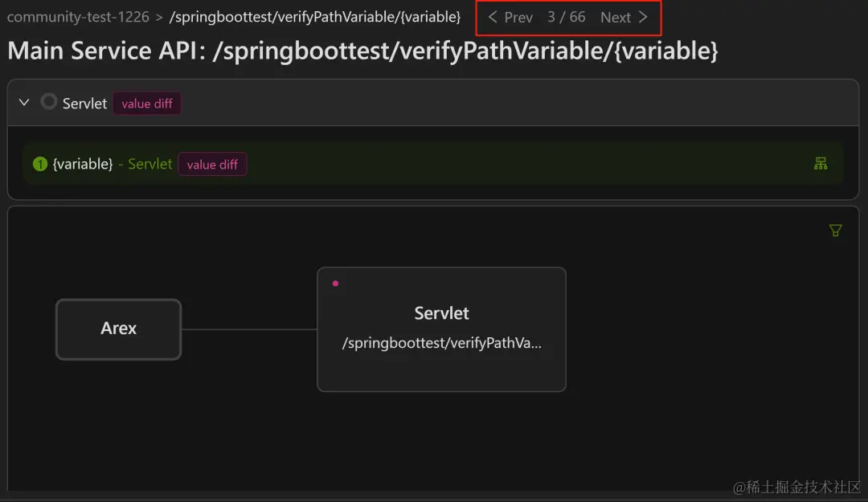Select the {variable} - Servlet row

(x=433, y=164)
